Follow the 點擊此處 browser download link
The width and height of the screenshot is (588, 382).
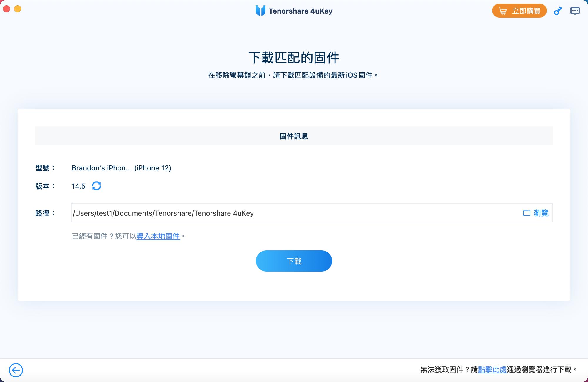tap(492, 369)
